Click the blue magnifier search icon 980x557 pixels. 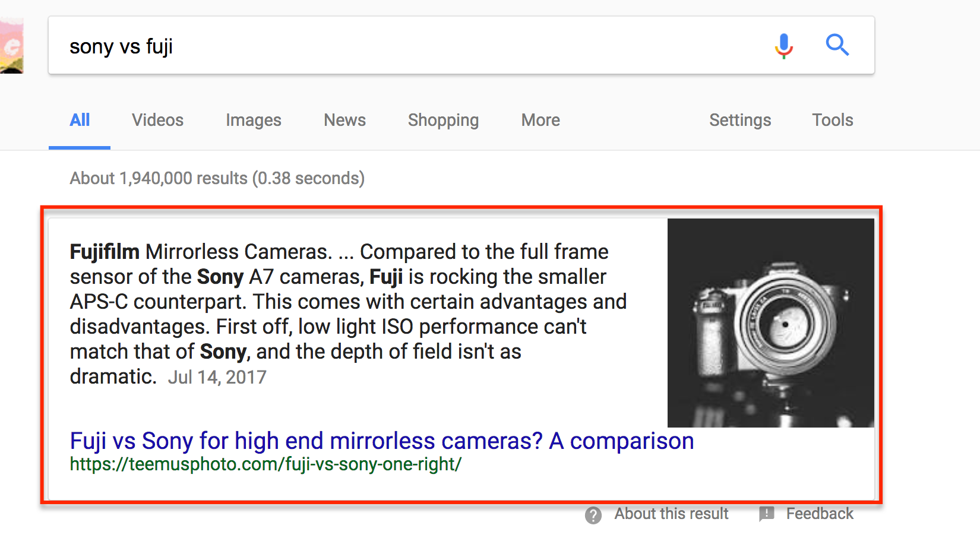pyautogui.click(x=837, y=45)
